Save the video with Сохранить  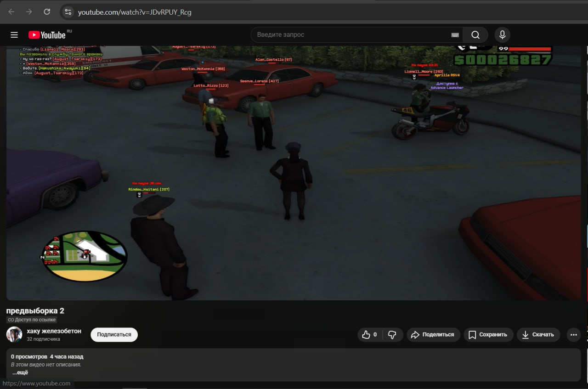coord(488,335)
